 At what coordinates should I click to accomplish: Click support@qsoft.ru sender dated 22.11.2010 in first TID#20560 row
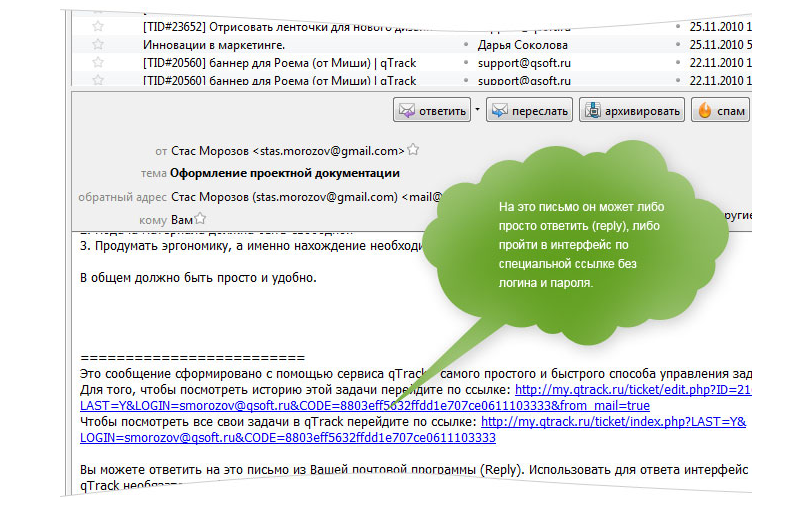(524, 63)
